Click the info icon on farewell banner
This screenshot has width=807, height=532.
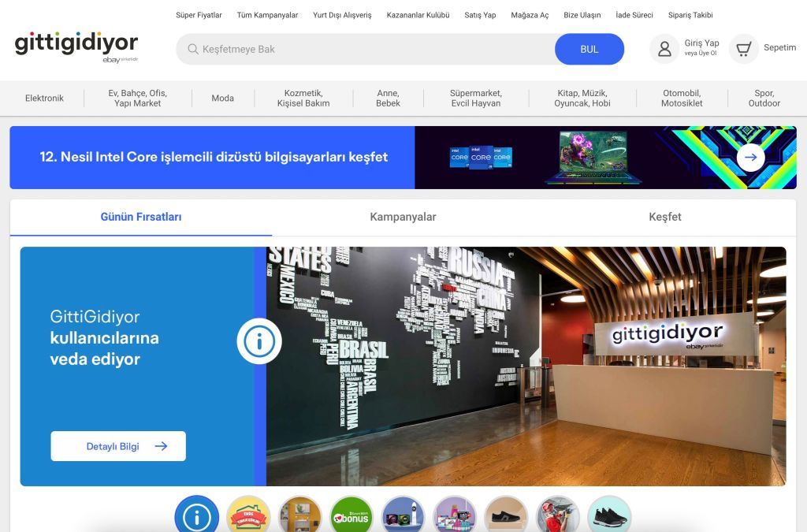[258, 341]
